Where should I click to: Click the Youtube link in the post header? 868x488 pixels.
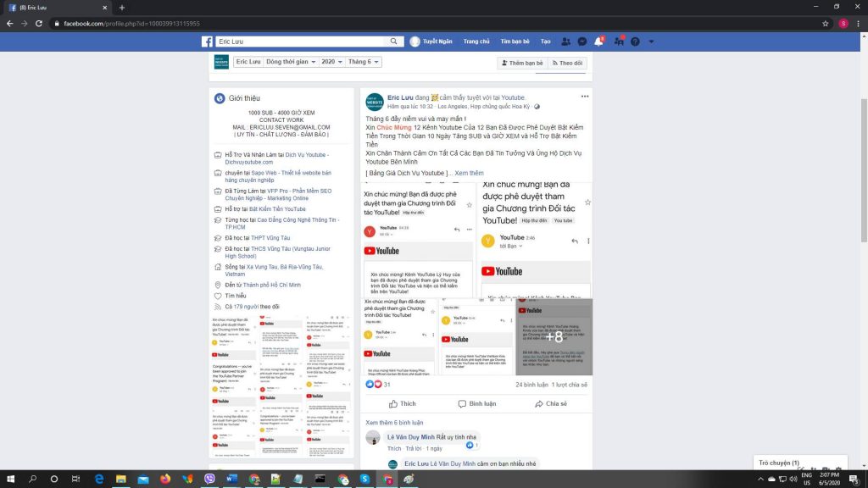pos(513,97)
